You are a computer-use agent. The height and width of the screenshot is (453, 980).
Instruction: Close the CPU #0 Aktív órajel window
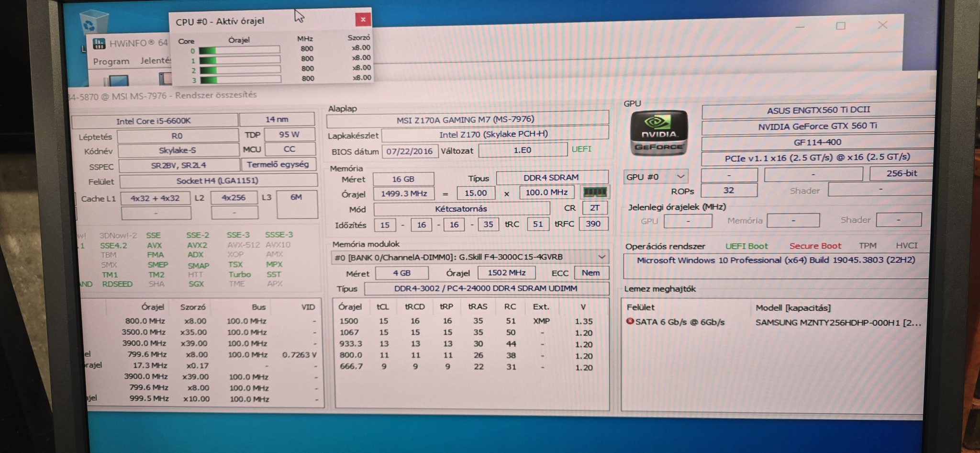(363, 19)
